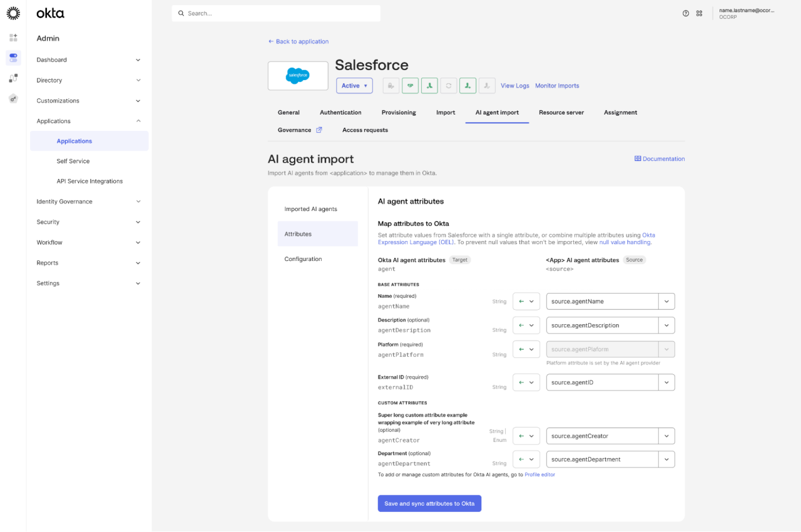Click the greyed lock-edit status icon
This screenshot has height=532, width=801.
391,86
